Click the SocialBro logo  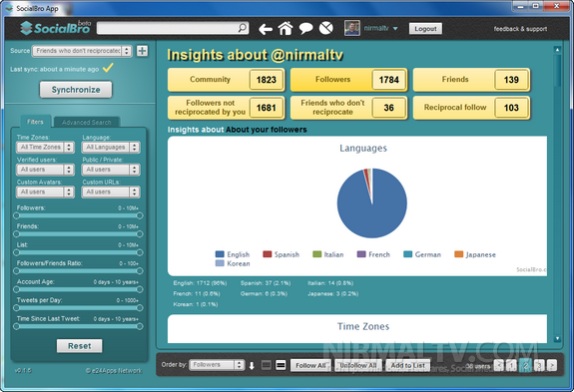coord(55,28)
